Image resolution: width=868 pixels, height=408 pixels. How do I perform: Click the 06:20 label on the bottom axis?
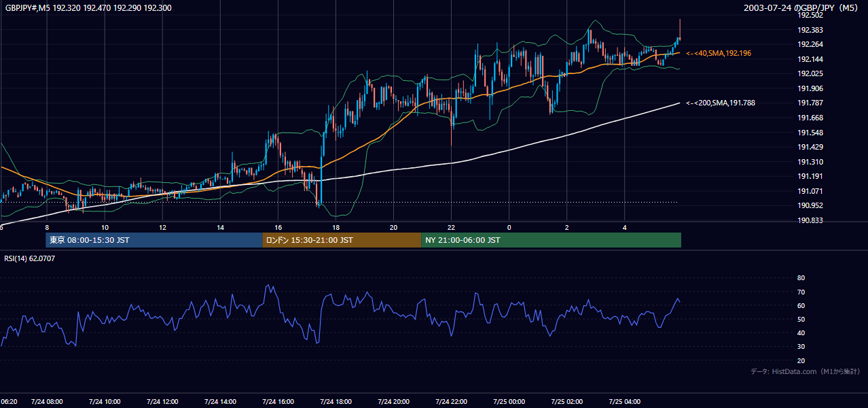click(x=9, y=402)
